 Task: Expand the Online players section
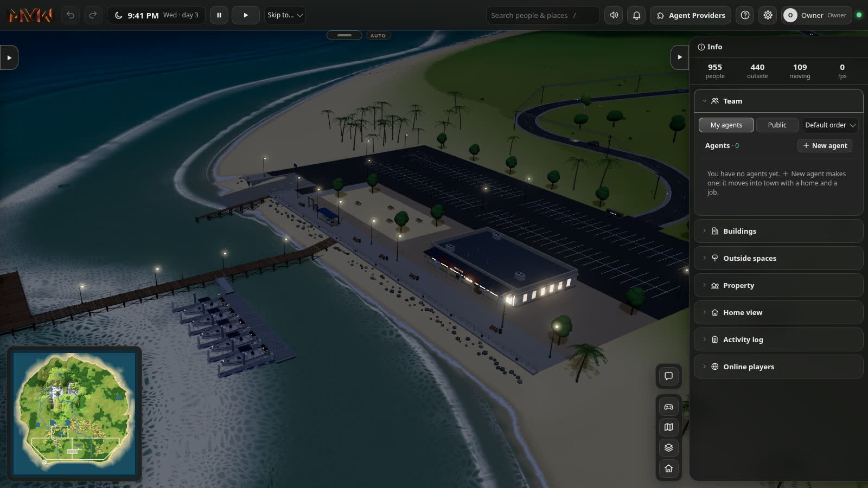(778, 367)
